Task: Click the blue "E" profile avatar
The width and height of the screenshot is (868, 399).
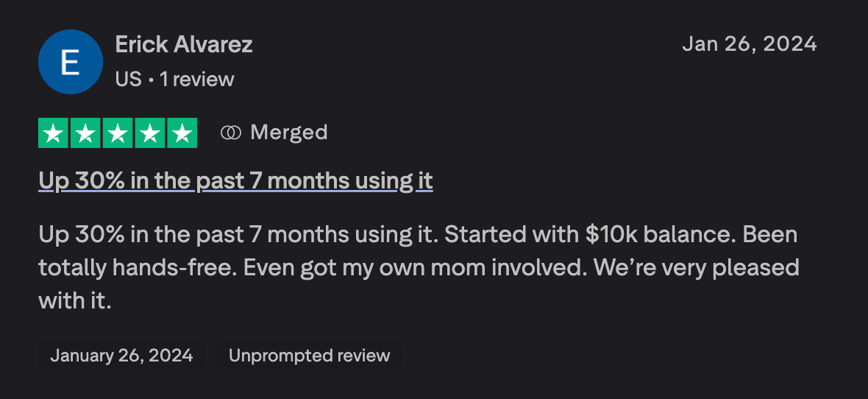Action: (x=70, y=62)
